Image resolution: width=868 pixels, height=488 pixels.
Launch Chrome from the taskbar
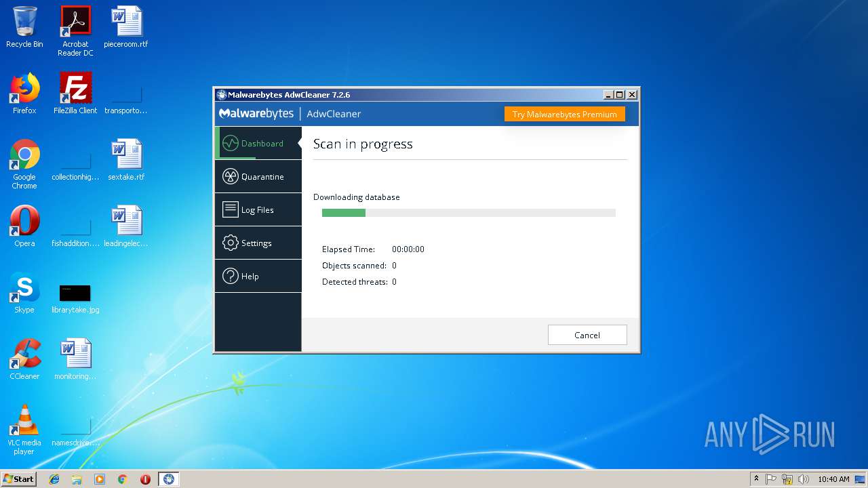tap(123, 479)
